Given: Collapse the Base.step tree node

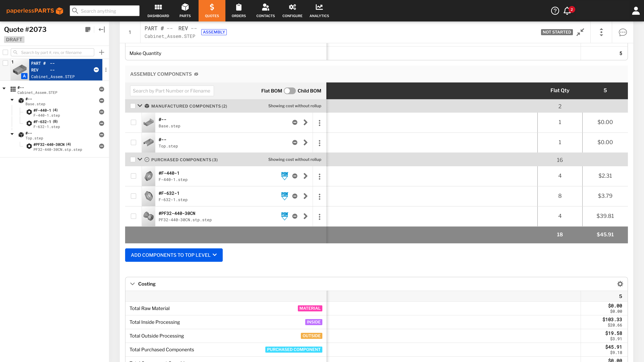Looking at the screenshot, I should click(x=12, y=100).
